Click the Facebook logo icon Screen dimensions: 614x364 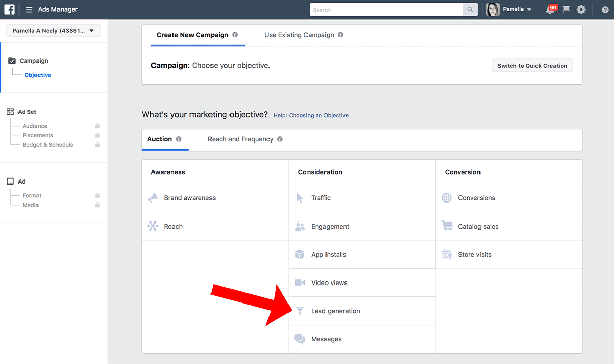[9, 9]
